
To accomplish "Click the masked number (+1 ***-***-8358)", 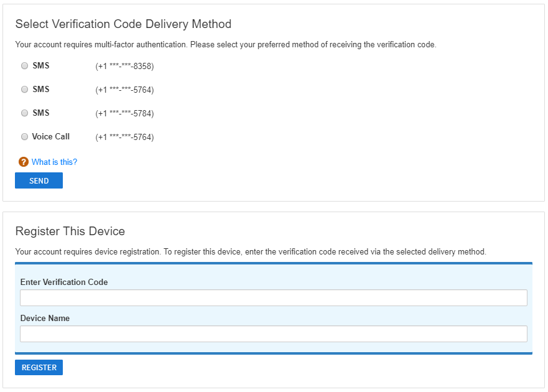I will (x=124, y=65).
